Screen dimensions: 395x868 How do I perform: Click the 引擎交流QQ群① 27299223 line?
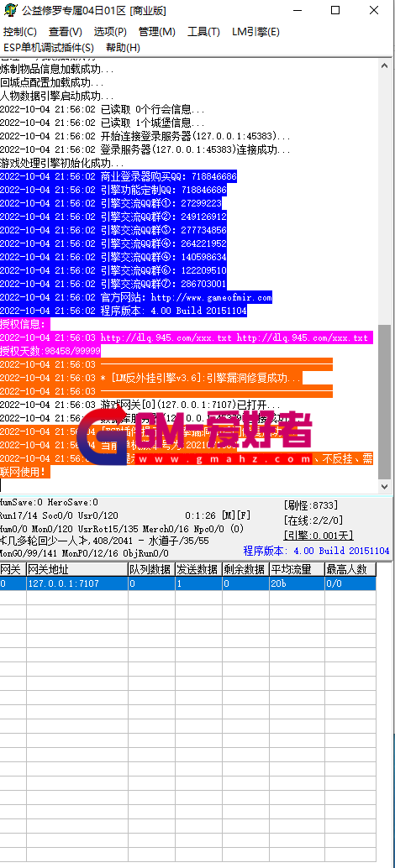click(111, 203)
